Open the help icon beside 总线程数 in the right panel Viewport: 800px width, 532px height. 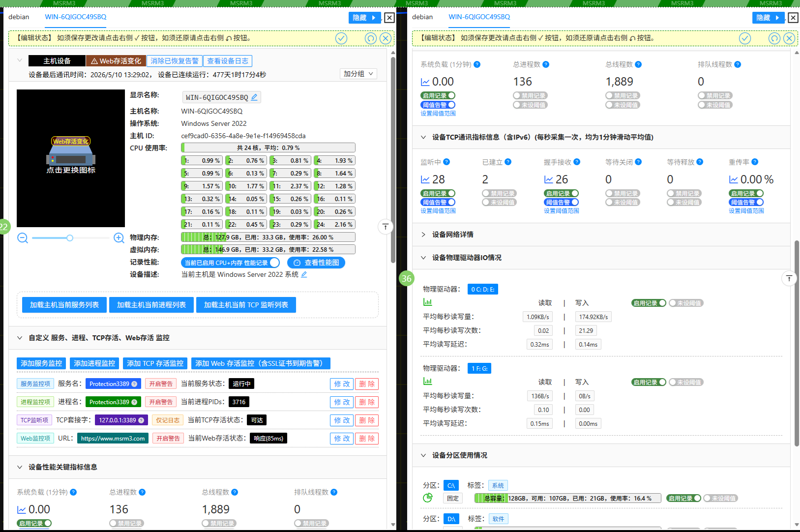638,64
